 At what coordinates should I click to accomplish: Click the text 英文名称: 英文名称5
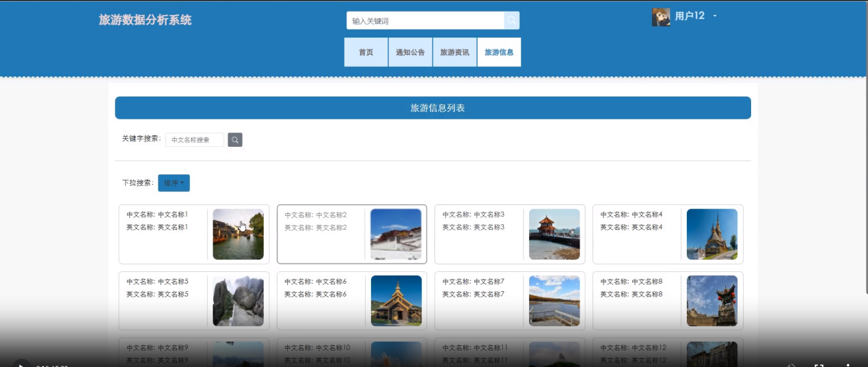pyautogui.click(x=157, y=294)
